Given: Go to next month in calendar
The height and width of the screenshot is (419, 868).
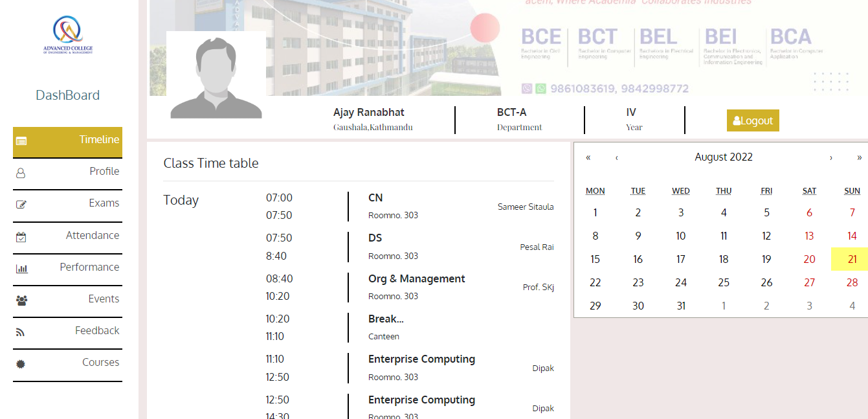Looking at the screenshot, I should click(x=831, y=157).
